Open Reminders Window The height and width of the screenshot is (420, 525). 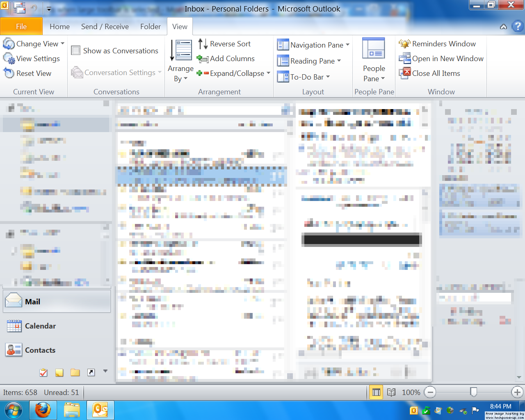tap(437, 44)
